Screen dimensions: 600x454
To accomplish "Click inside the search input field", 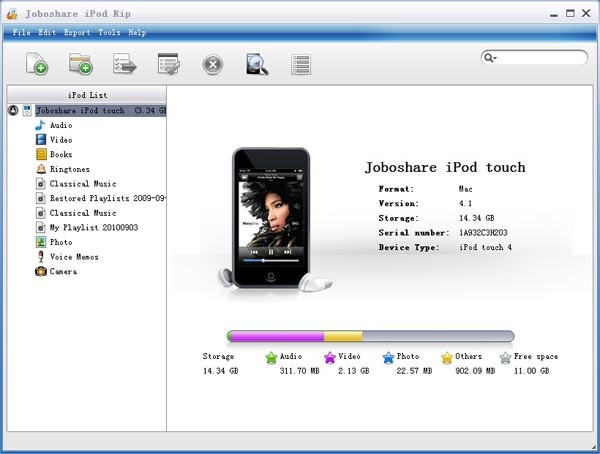I will 541,58.
